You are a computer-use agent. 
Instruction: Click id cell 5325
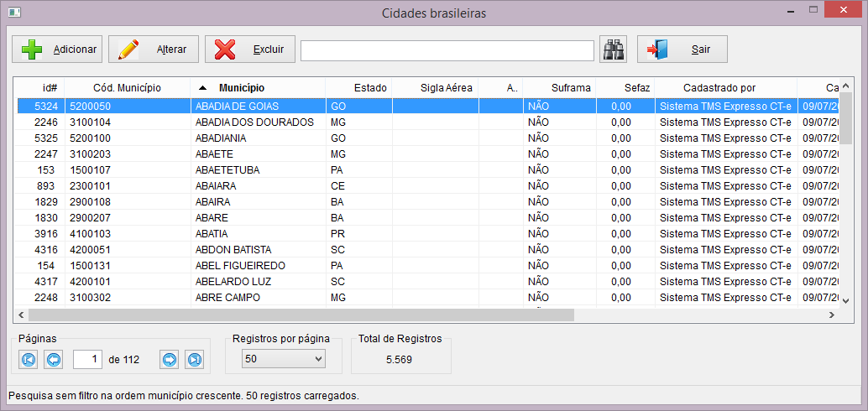(46, 138)
